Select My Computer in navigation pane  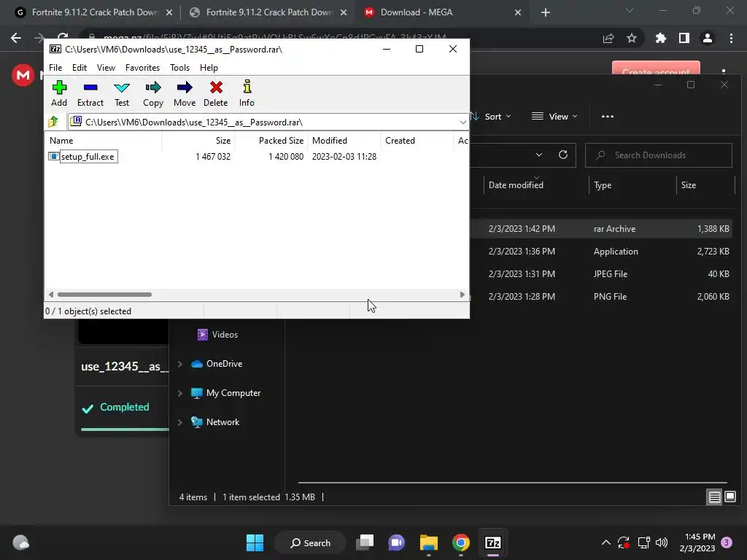[226, 393]
